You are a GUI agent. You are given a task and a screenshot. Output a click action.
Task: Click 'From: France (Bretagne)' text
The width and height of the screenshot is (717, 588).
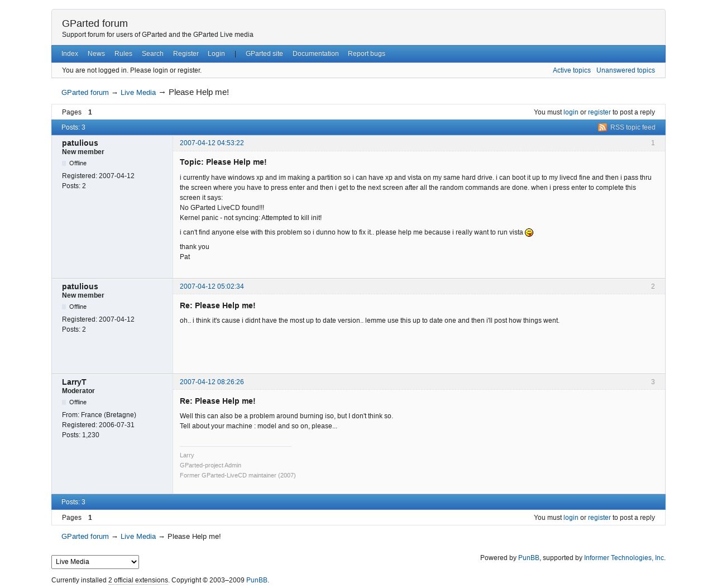point(99,415)
